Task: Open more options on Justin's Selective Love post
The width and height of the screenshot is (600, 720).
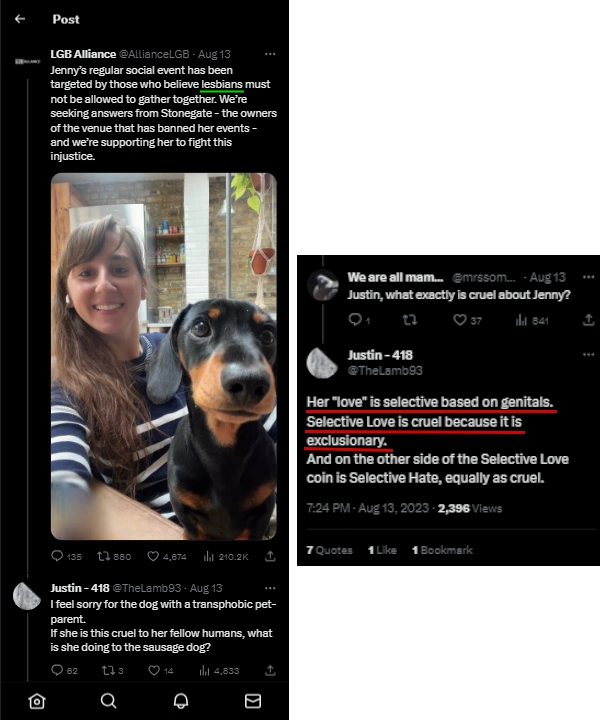Action: [x=589, y=354]
